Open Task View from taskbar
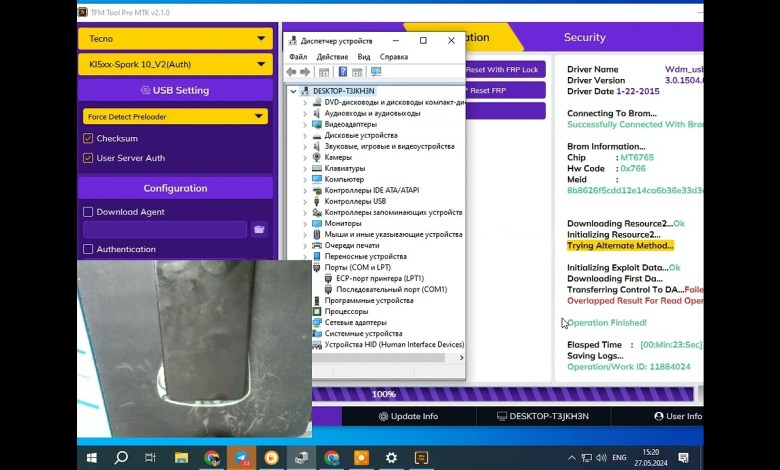The height and width of the screenshot is (470, 780). [150, 458]
